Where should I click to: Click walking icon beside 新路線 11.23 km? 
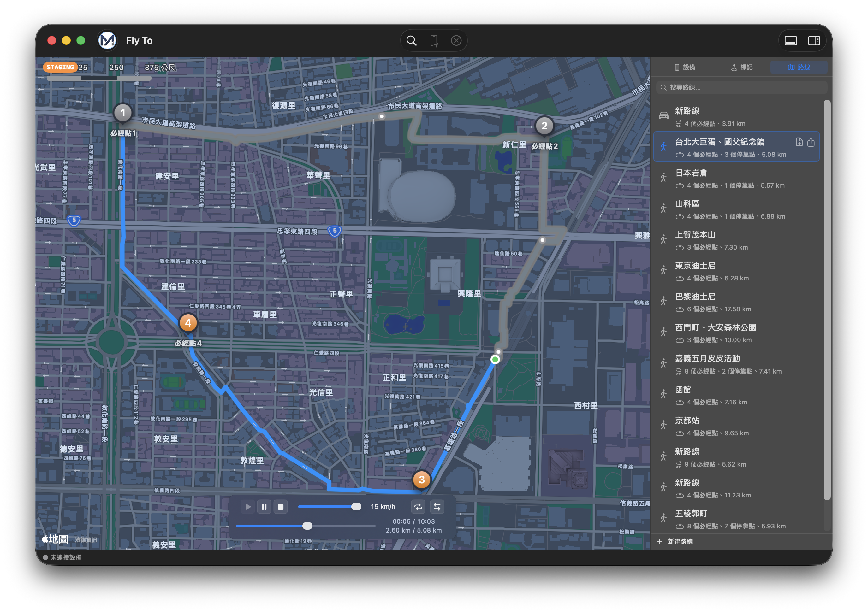pyautogui.click(x=663, y=487)
